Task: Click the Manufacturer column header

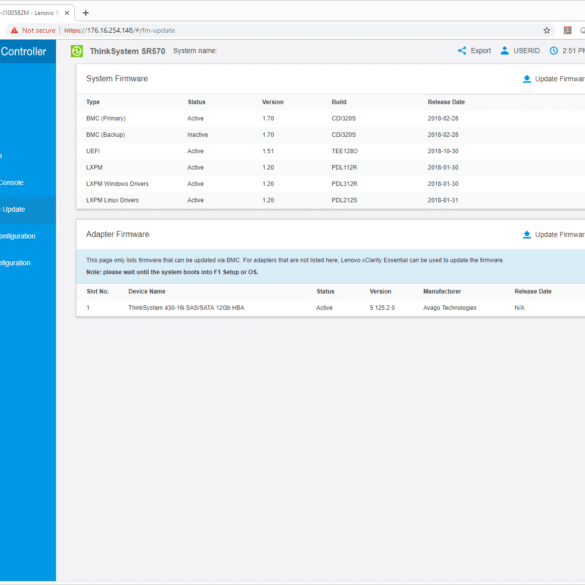Action: (x=442, y=291)
